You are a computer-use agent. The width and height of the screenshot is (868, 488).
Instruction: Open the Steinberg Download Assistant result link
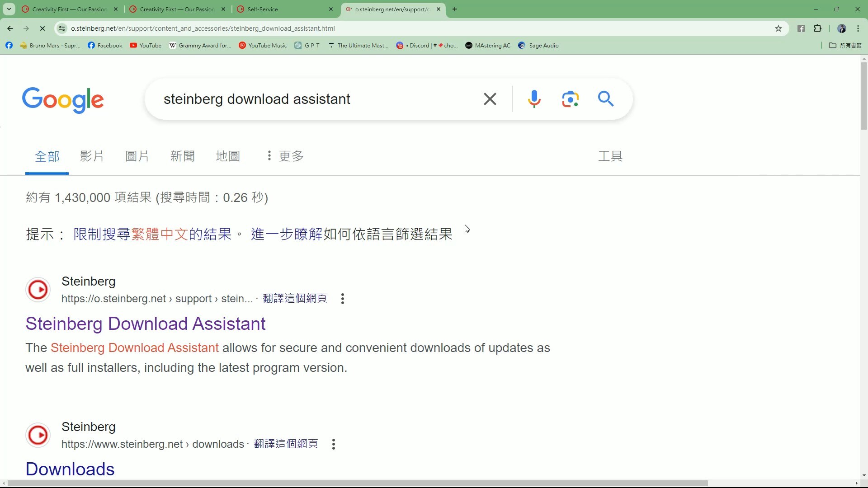click(146, 324)
